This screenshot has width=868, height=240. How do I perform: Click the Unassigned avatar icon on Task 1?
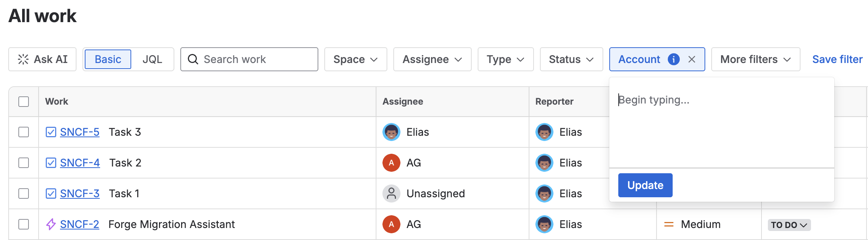click(x=391, y=193)
